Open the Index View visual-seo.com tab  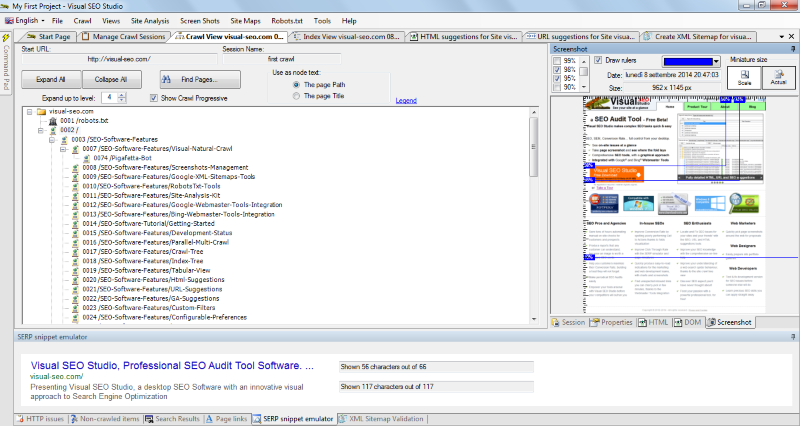point(346,37)
